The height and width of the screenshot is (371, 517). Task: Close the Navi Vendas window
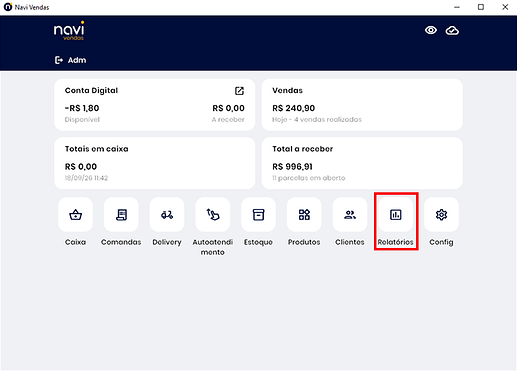(x=505, y=7)
